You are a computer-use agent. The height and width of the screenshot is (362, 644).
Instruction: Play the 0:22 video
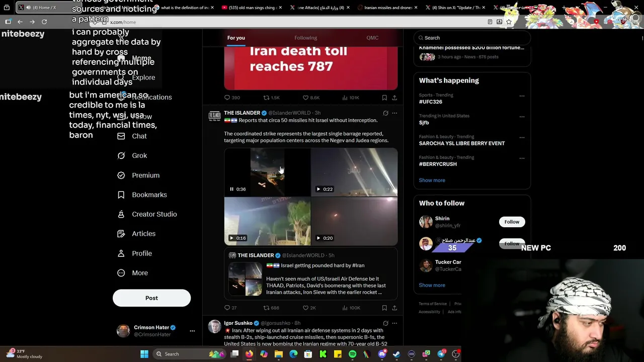(318, 189)
